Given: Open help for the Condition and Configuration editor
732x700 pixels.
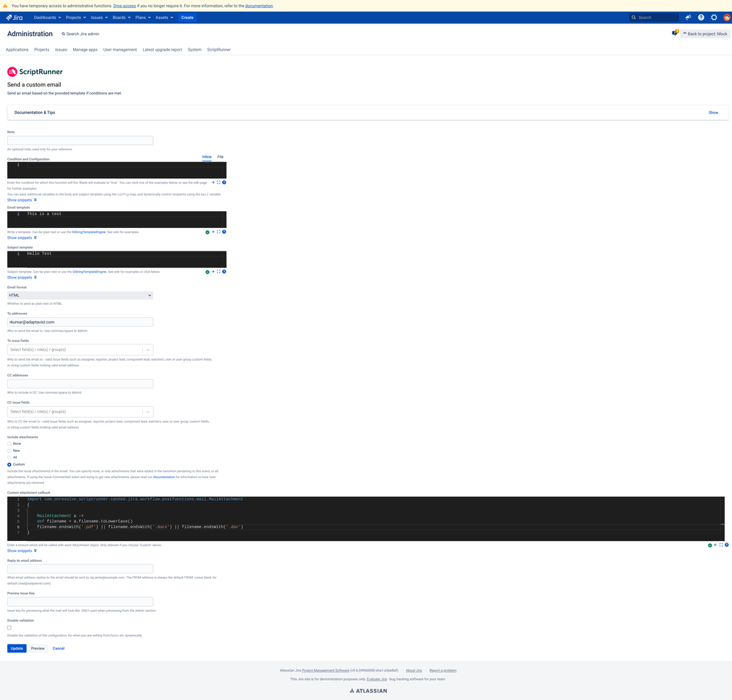Looking at the screenshot, I should 224,182.
